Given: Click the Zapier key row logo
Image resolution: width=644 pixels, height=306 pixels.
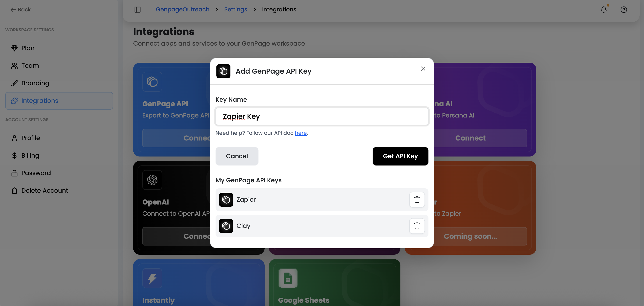Looking at the screenshot, I should click(226, 199).
